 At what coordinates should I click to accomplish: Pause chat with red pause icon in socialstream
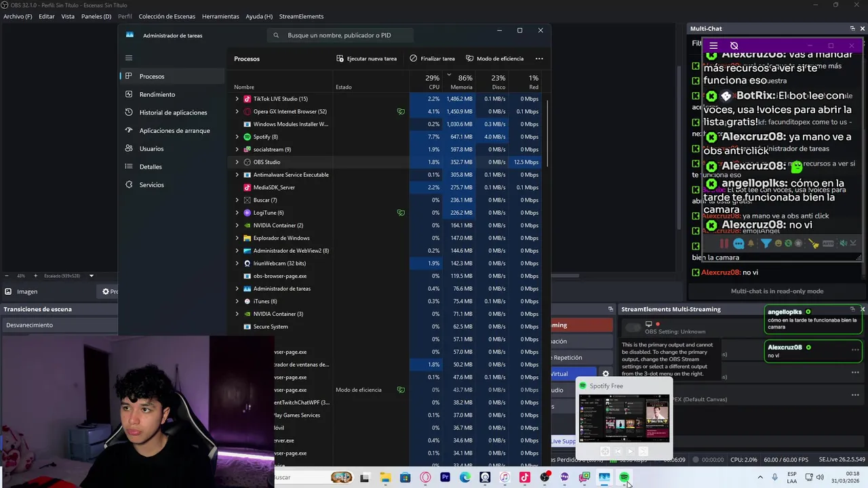(724, 243)
